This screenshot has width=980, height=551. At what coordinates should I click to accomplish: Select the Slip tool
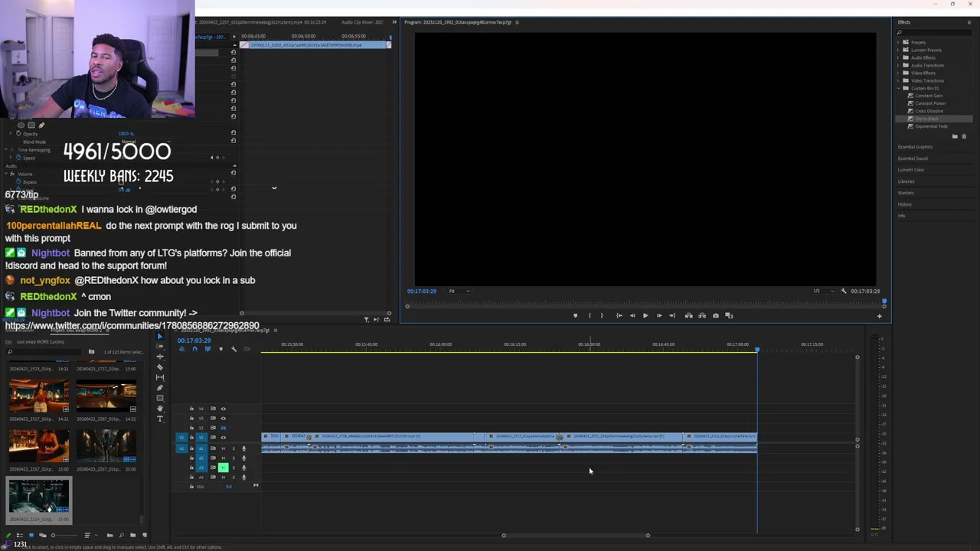(160, 377)
